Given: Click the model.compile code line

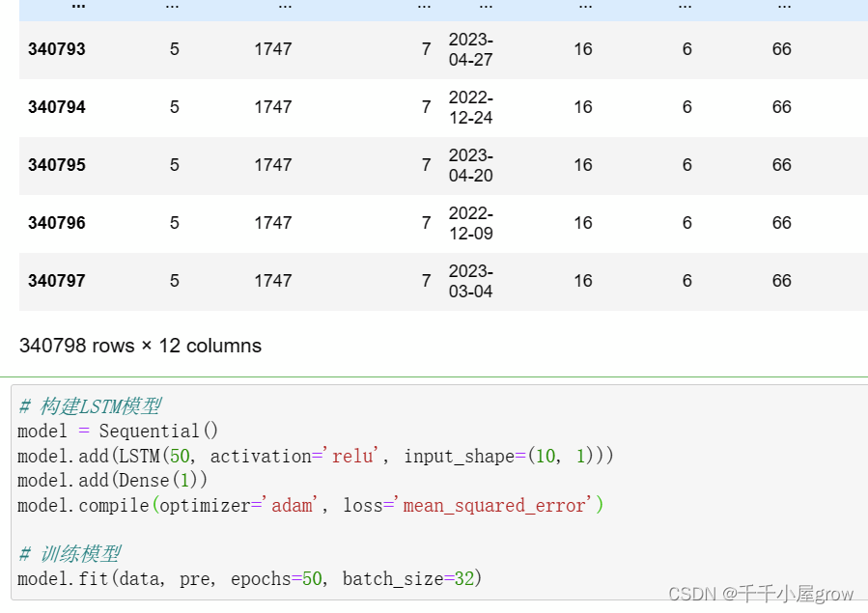Looking at the screenshot, I should (x=311, y=505).
